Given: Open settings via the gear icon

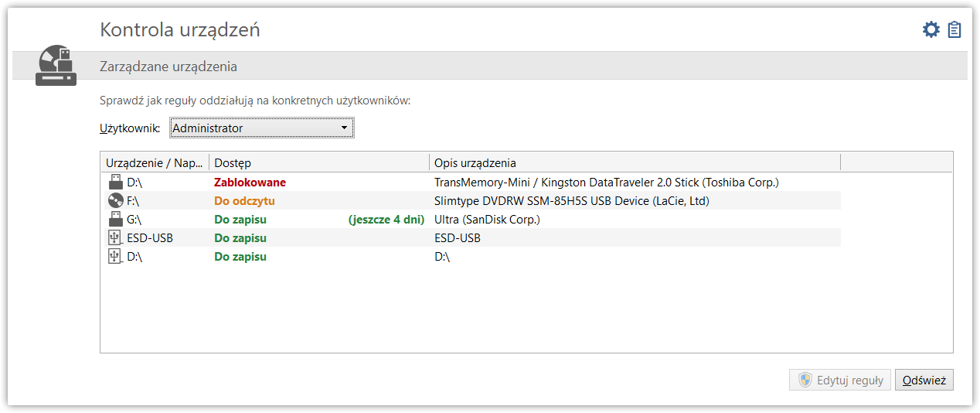Looking at the screenshot, I should click(931, 30).
